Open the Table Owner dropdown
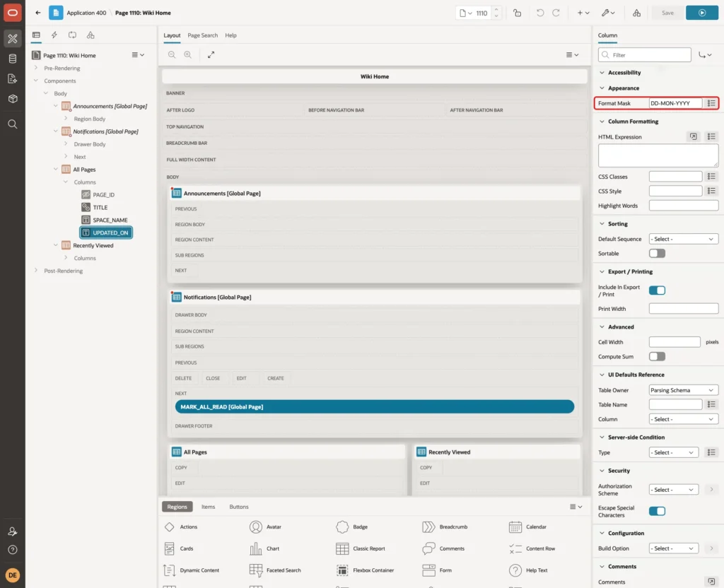 [684, 390]
